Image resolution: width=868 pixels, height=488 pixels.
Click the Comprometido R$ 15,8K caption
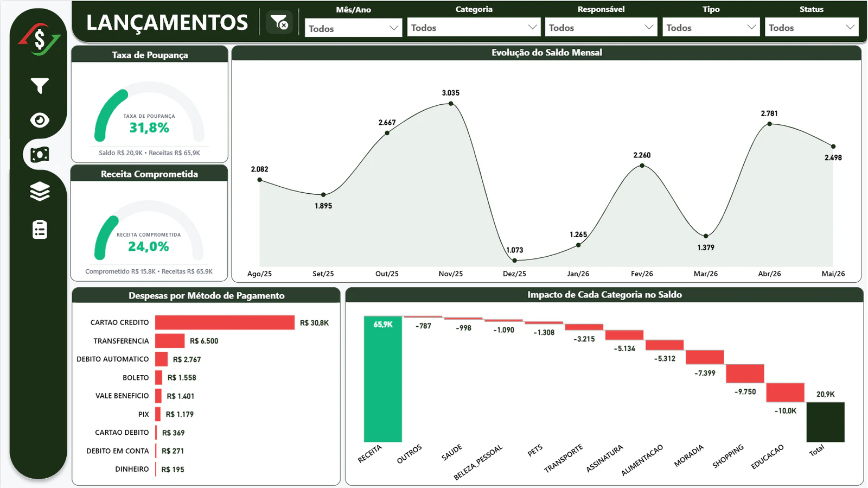pyautogui.click(x=120, y=271)
